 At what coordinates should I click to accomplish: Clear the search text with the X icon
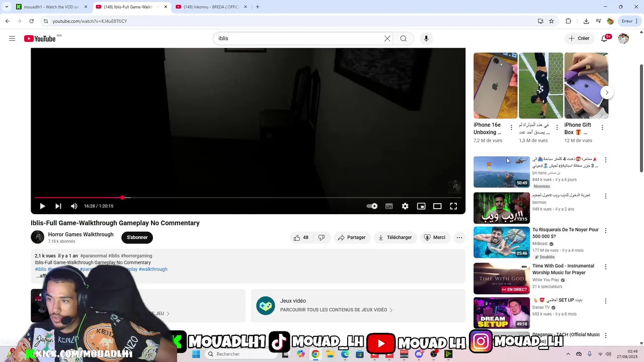(387, 38)
